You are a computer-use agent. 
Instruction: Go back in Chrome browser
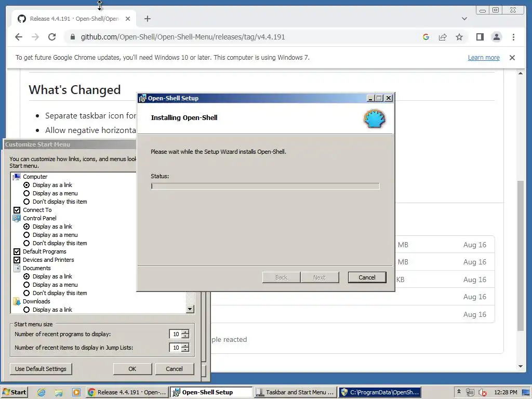pos(19,37)
